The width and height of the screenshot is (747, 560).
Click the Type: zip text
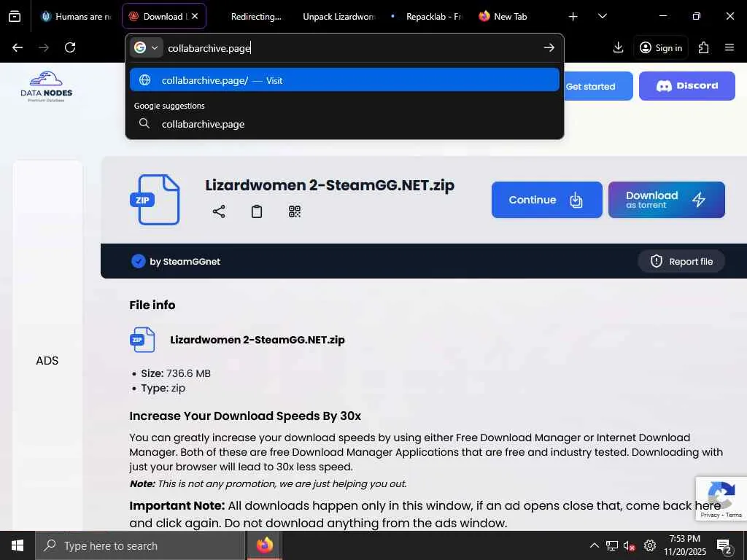pyautogui.click(x=163, y=388)
